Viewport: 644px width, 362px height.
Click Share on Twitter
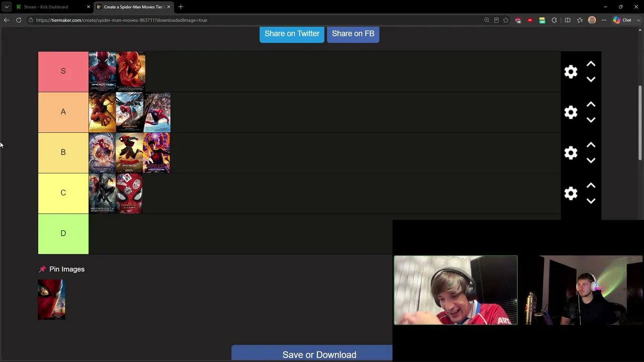[x=292, y=34]
